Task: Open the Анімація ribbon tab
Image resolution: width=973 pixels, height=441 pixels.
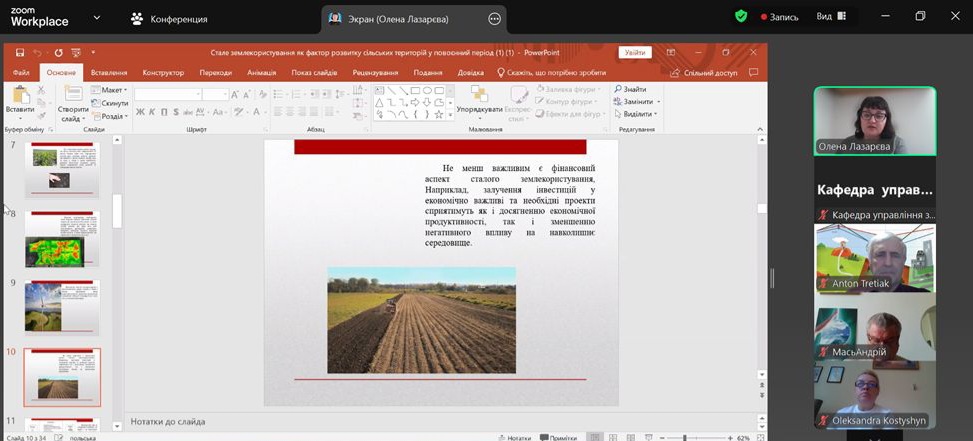Action: click(x=261, y=73)
